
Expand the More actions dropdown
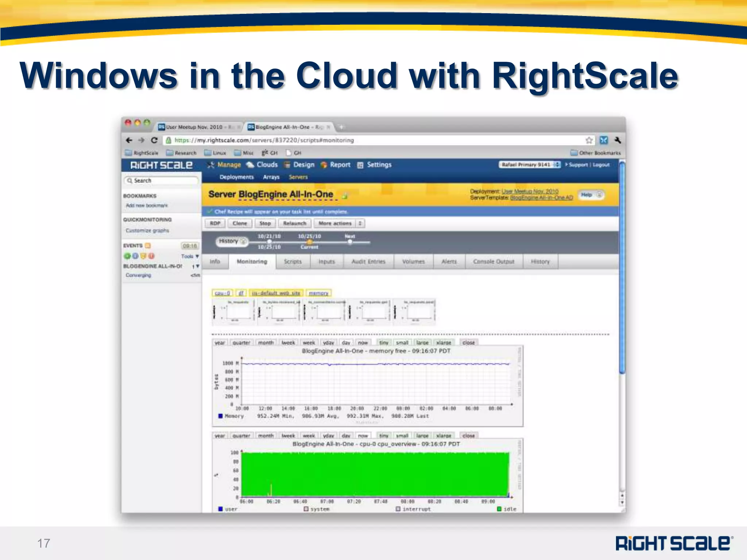[339, 223]
